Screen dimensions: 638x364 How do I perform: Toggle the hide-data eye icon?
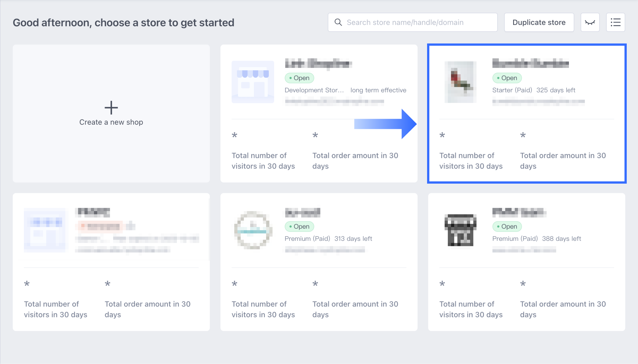tap(590, 22)
